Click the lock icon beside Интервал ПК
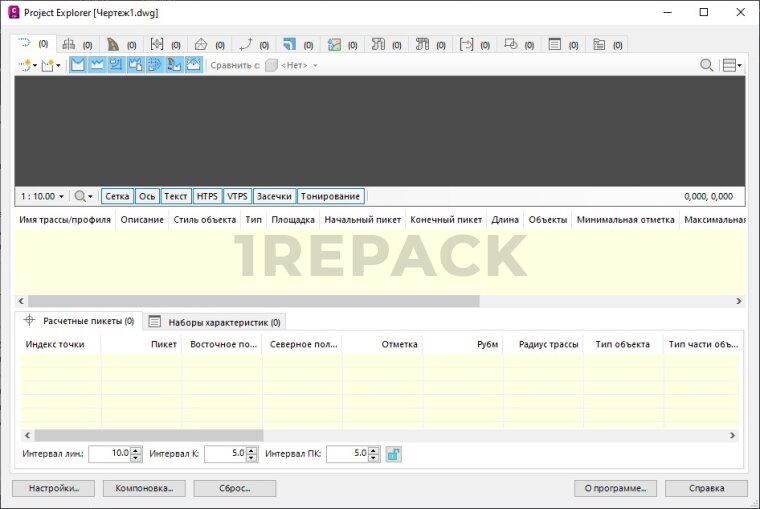 [x=393, y=454]
